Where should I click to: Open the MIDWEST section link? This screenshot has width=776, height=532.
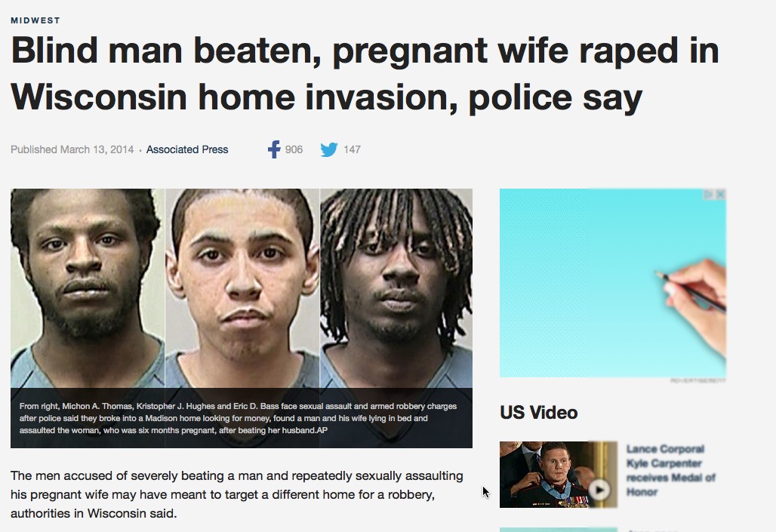pyautogui.click(x=35, y=20)
